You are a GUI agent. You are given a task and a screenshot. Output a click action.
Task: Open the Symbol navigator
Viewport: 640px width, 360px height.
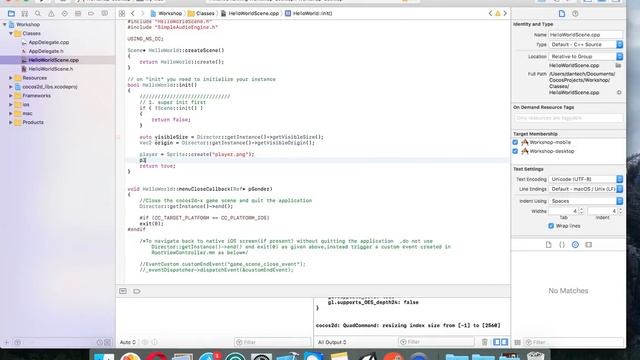point(24,13)
